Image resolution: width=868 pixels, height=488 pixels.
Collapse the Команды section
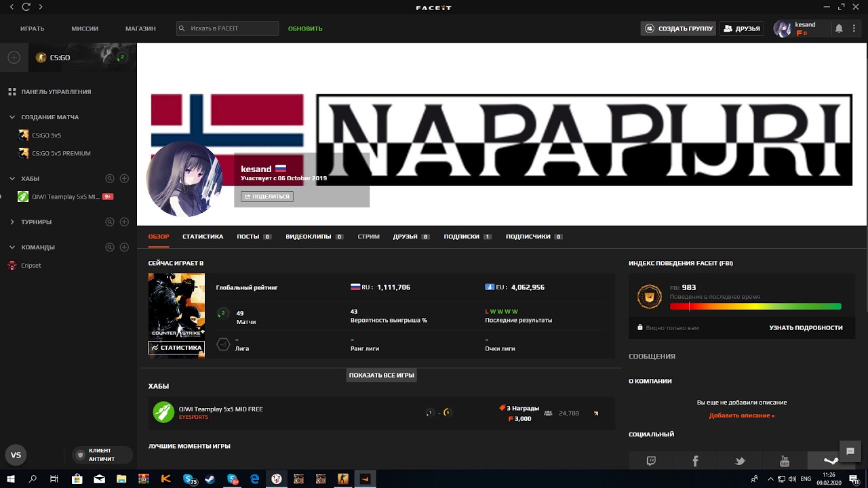coord(12,247)
